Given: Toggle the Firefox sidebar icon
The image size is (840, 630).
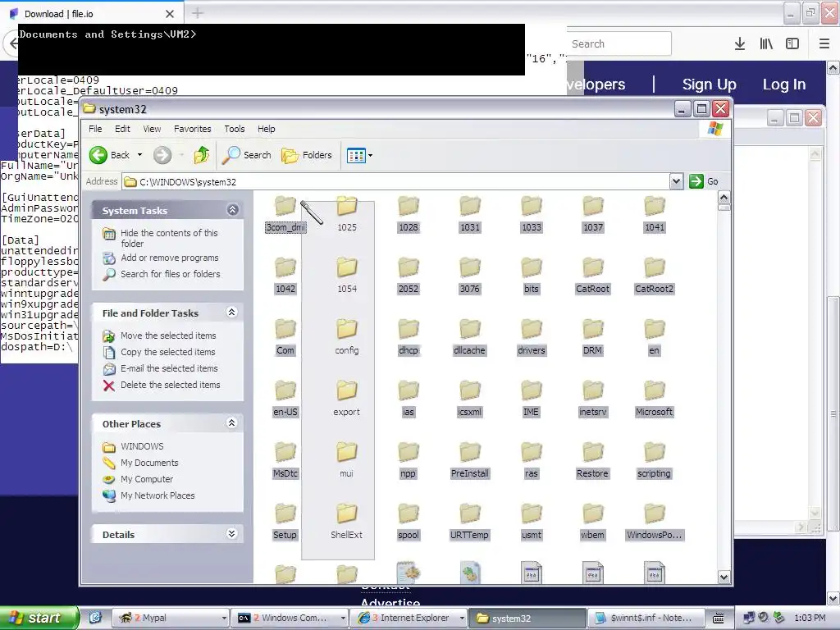Looking at the screenshot, I should pos(792,44).
